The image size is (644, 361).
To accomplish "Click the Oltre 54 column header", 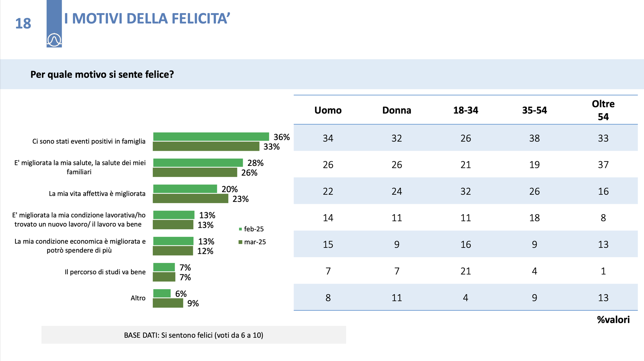I will (603, 110).
